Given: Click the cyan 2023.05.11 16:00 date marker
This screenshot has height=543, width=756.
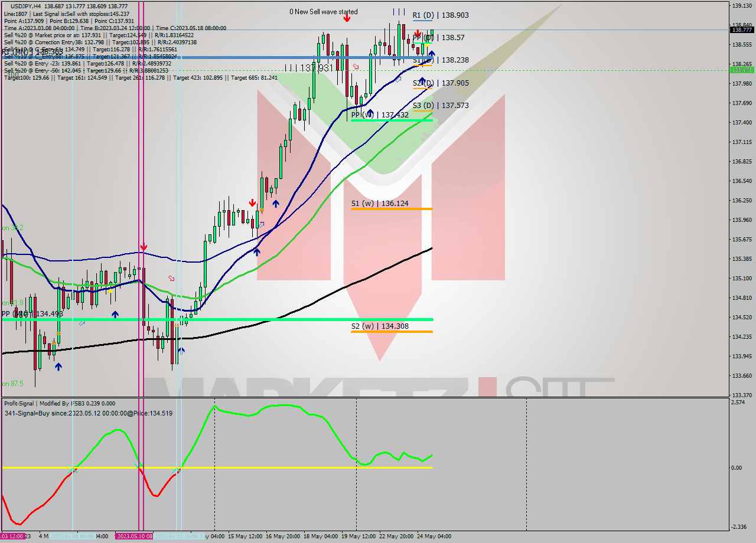Looking at the screenshot, I should (x=178, y=537).
